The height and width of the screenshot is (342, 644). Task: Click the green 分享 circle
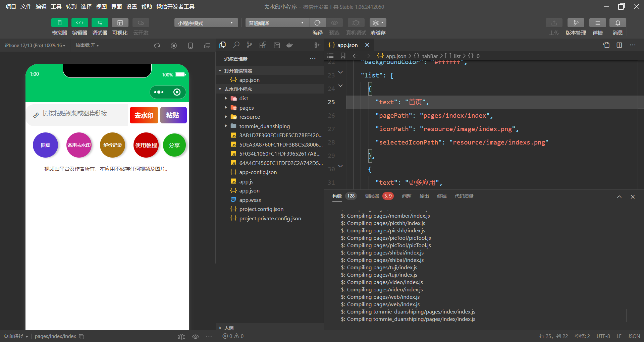174,145
